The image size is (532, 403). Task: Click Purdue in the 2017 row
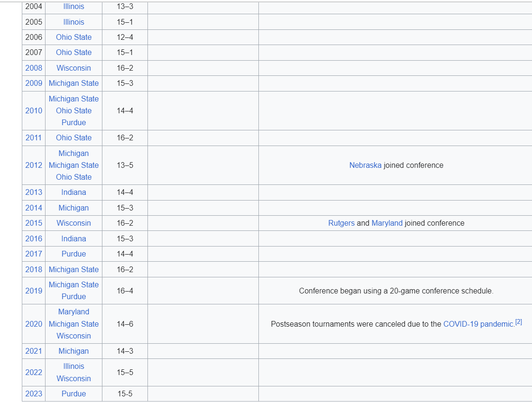click(x=73, y=254)
